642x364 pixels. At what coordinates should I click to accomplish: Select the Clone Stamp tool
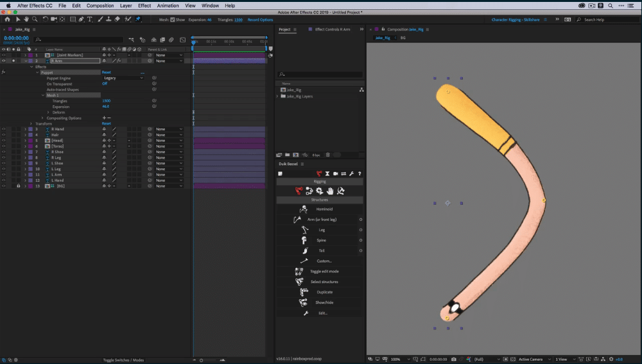(108, 19)
